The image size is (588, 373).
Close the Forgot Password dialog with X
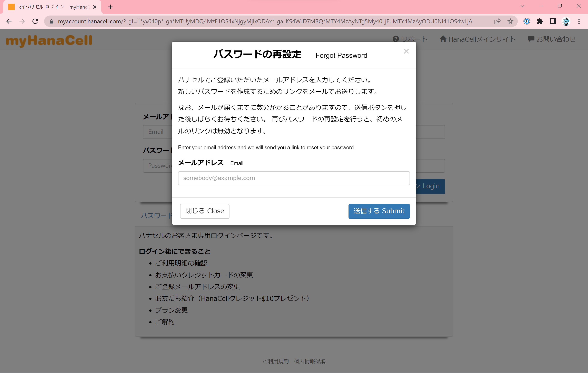[x=406, y=51]
